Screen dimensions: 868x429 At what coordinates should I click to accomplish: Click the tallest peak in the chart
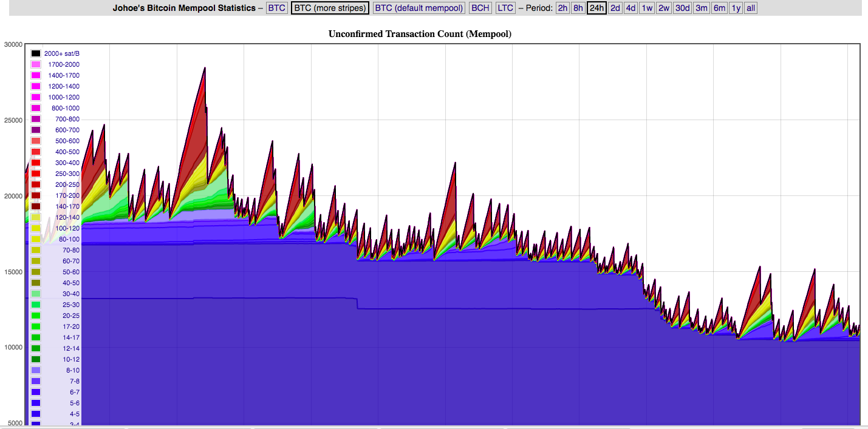click(205, 69)
